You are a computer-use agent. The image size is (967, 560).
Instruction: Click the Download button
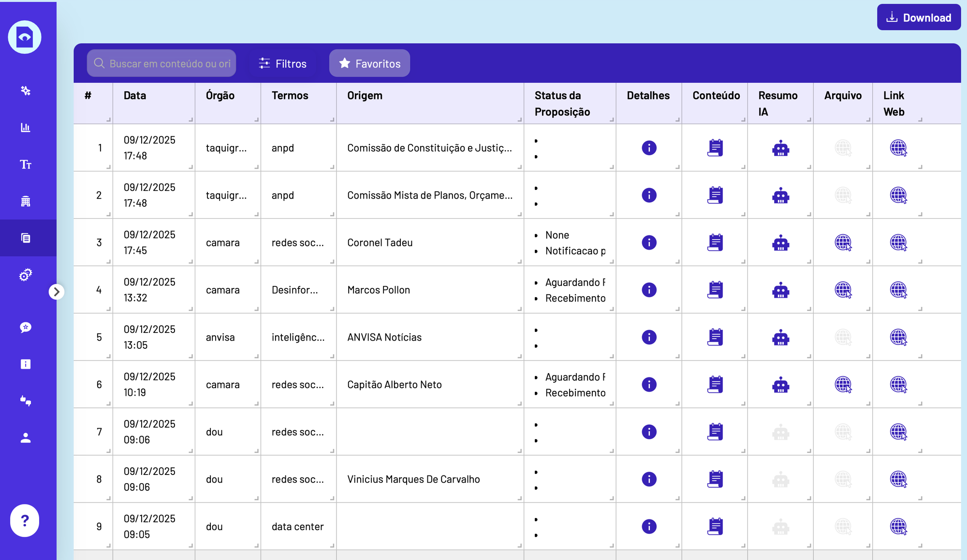point(919,18)
